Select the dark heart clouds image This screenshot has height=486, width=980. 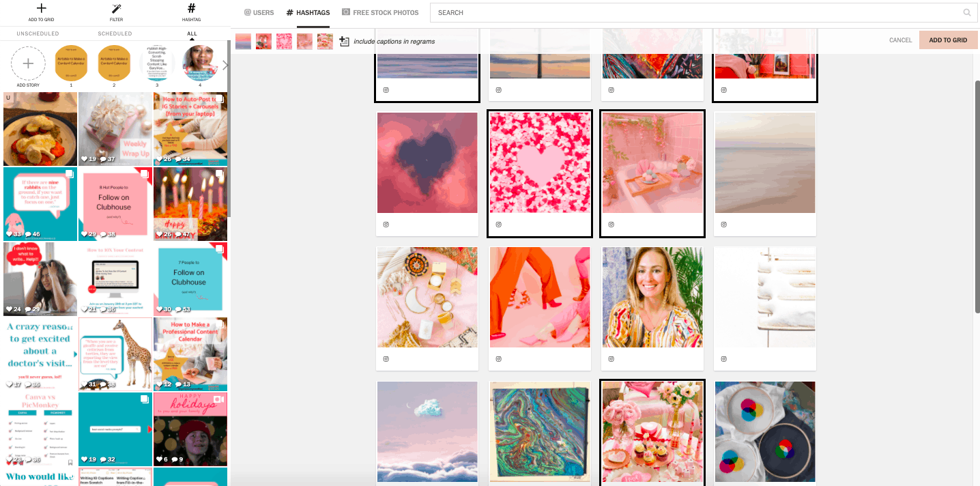coord(427,162)
